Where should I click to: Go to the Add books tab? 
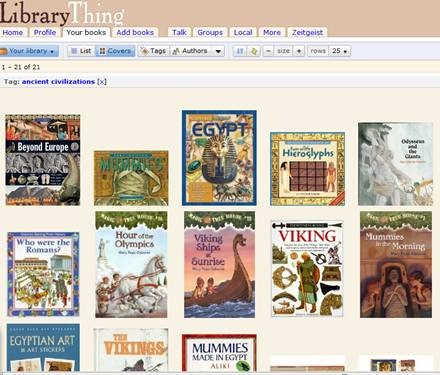coord(135,32)
